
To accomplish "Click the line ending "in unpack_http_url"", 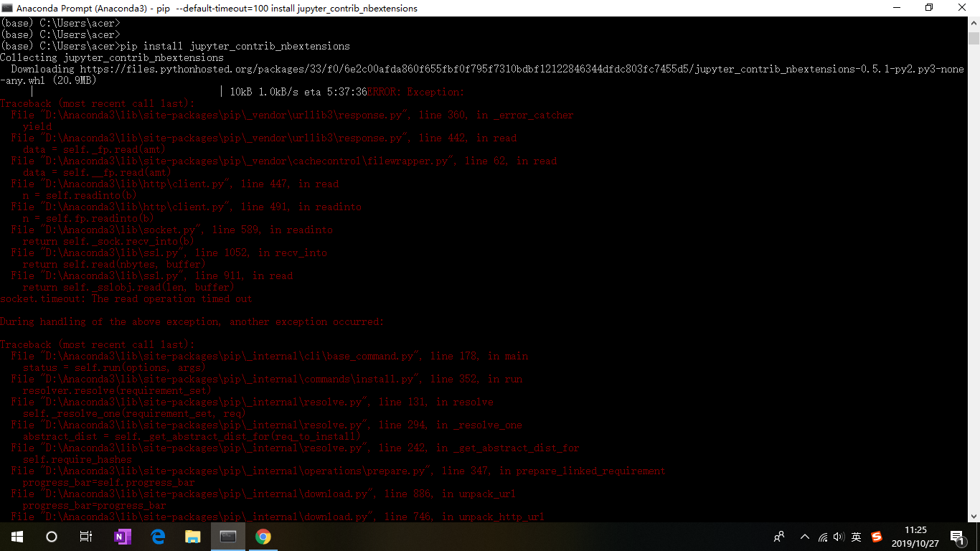I will pyautogui.click(x=278, y=517).
